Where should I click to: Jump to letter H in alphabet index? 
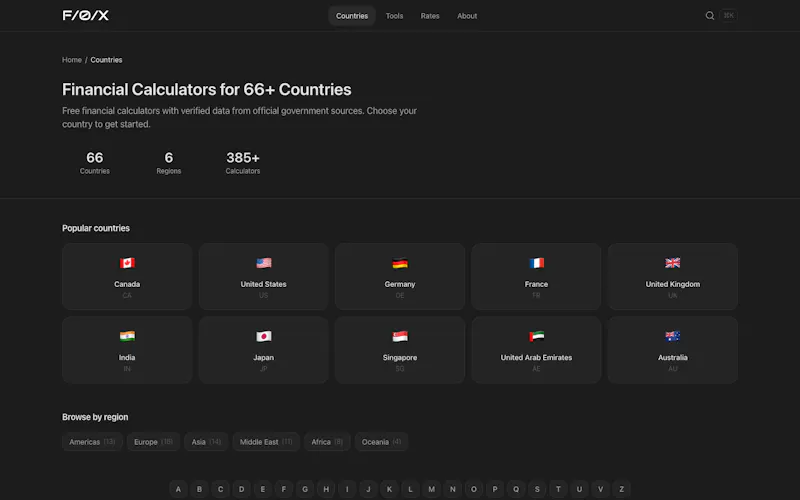coord(326,489)
